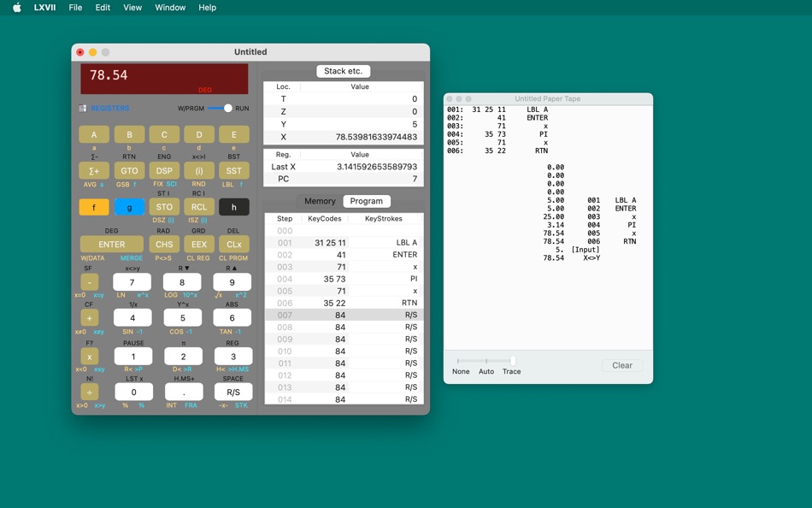Click the DSP key
This screenshot has height=508, width=812.
pos(164,170)
